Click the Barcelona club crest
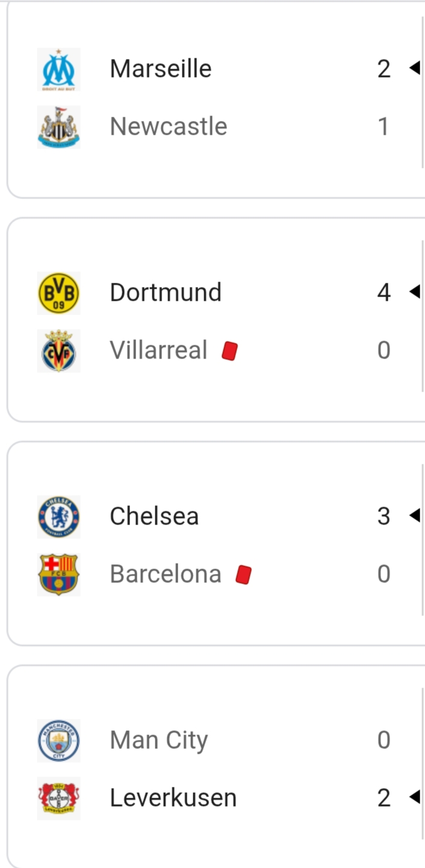 (x=58, y=574)
